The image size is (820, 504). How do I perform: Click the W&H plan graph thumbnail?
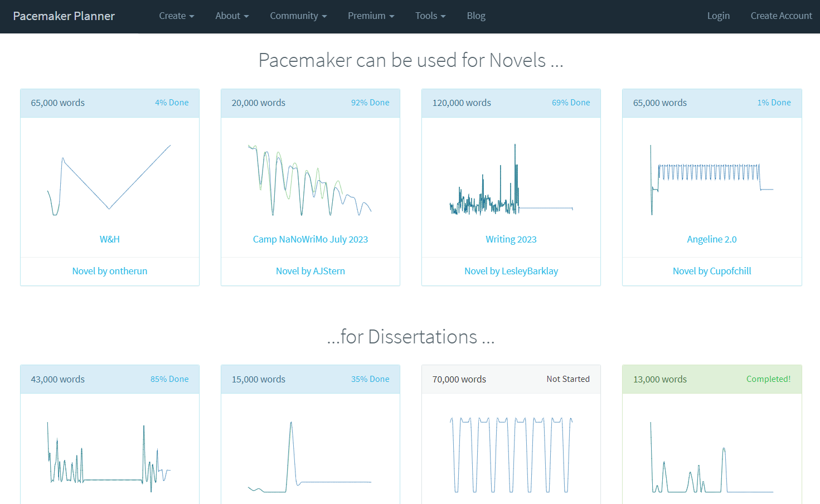click(x=109, y=180)
